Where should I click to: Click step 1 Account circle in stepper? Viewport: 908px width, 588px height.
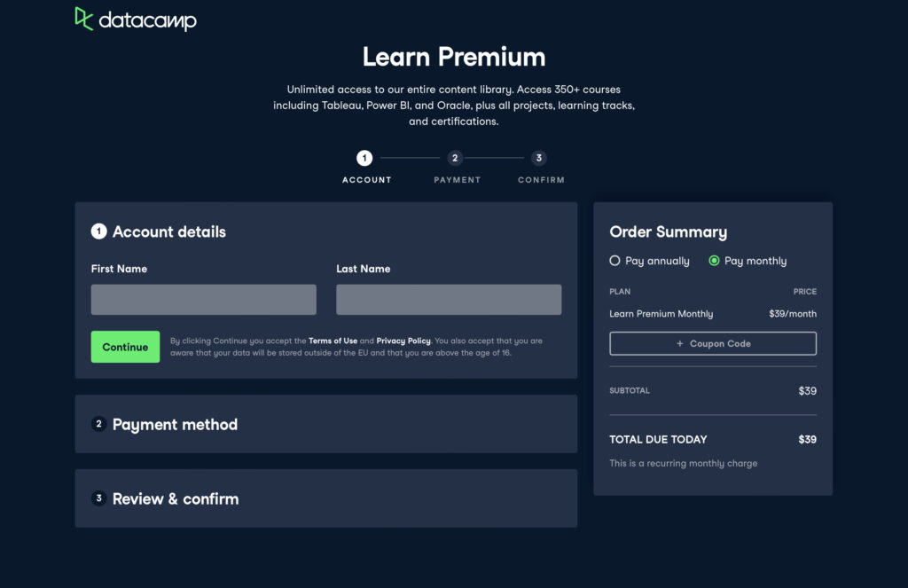(364, 158)
